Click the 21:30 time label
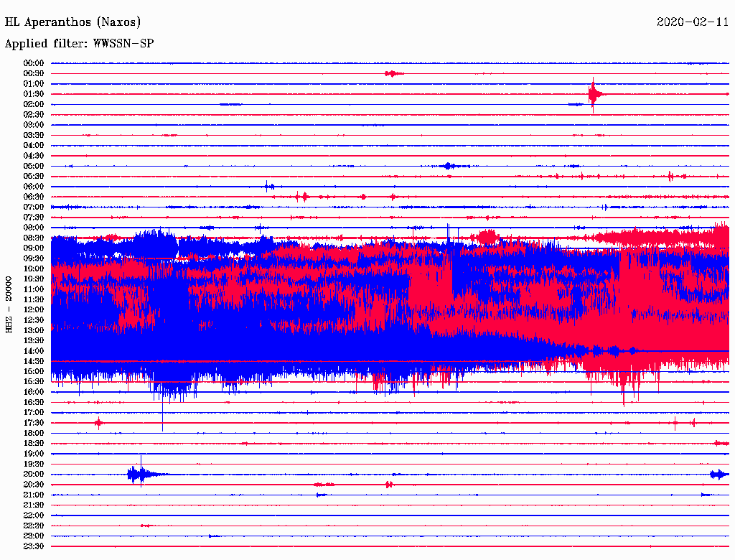Image resolution: width=735 pixels, height=560 pixels. click(x=34, y=505)
